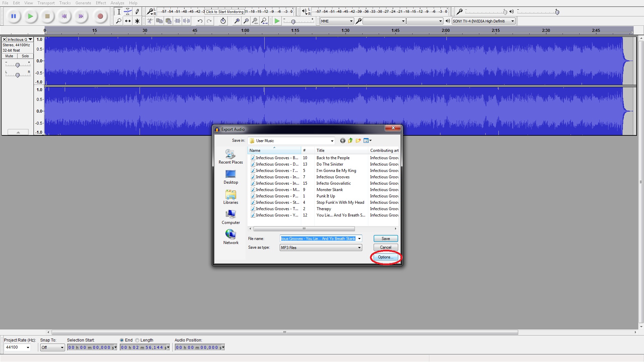Click the Undo arrow icon
Viewport: 644px width, 362px height.
point(200,21)
